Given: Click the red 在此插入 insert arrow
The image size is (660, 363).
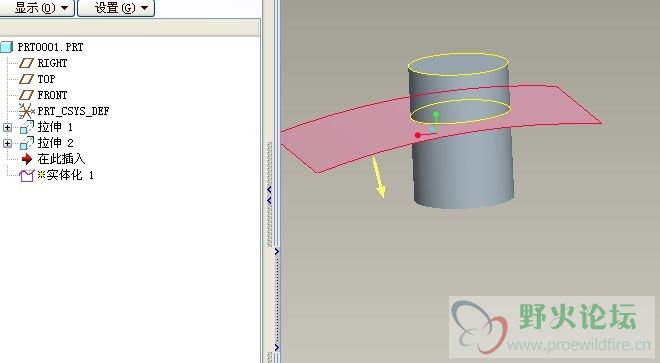Looking at the screenshot, I should 27,159.
